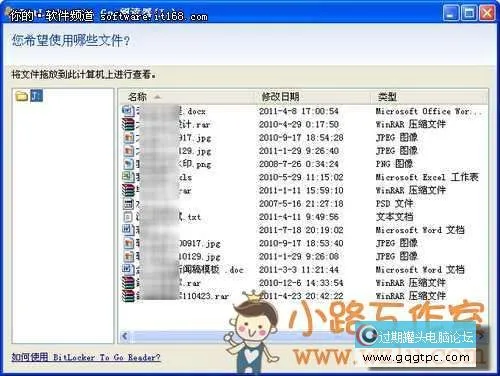Click the JPEG icon of the 129.jpg file
The width and height of the screenshot is (500, 376).
(128, 151)
